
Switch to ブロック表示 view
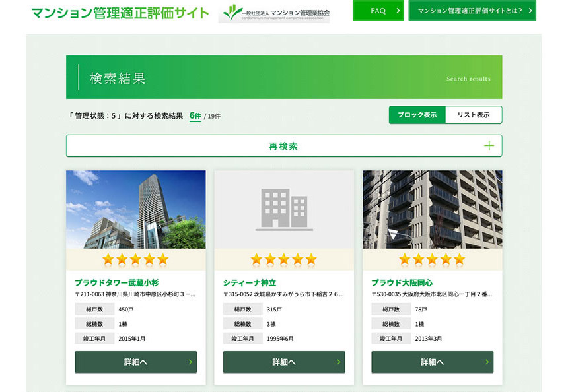pyautogui.click(x=417, y=115)
